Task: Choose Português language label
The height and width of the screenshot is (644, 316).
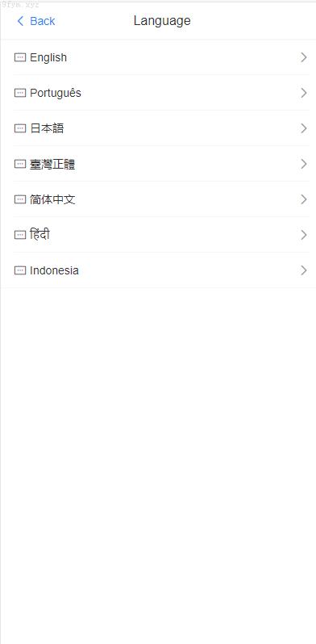Action: click(x=56, y=94)
